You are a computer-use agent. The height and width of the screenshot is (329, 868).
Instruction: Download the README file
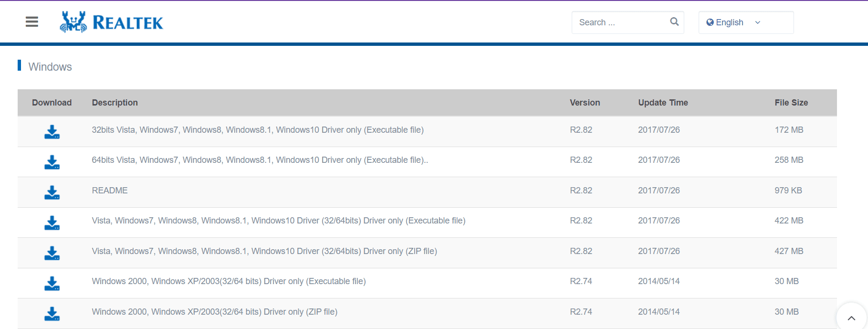(x=52, y=192)
